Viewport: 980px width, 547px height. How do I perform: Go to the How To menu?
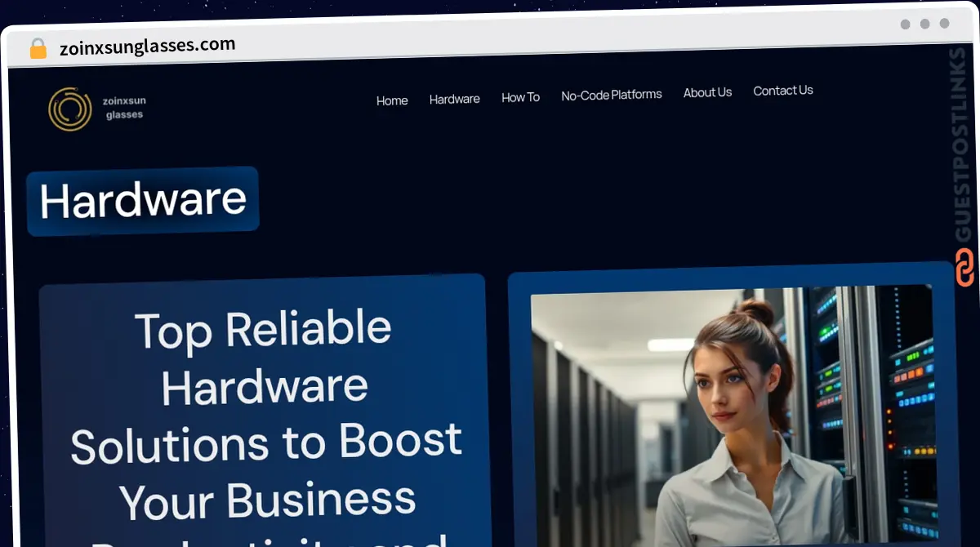520,97
